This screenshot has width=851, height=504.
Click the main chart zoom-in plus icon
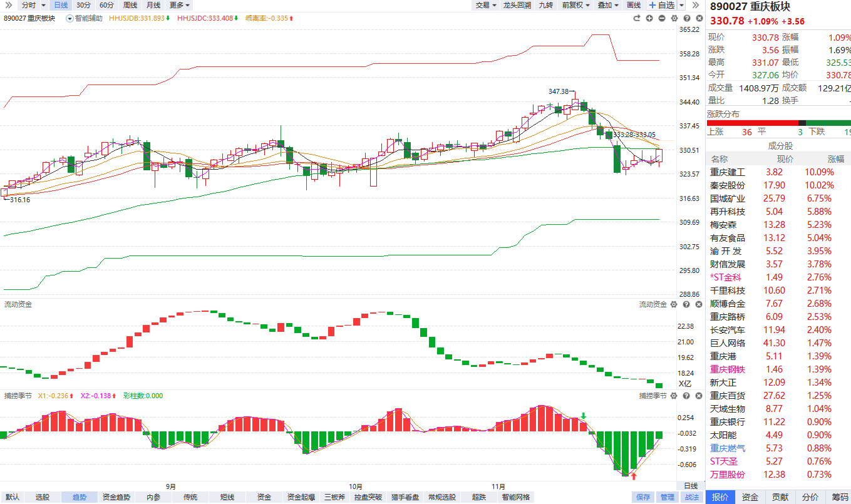pos(650,18)
